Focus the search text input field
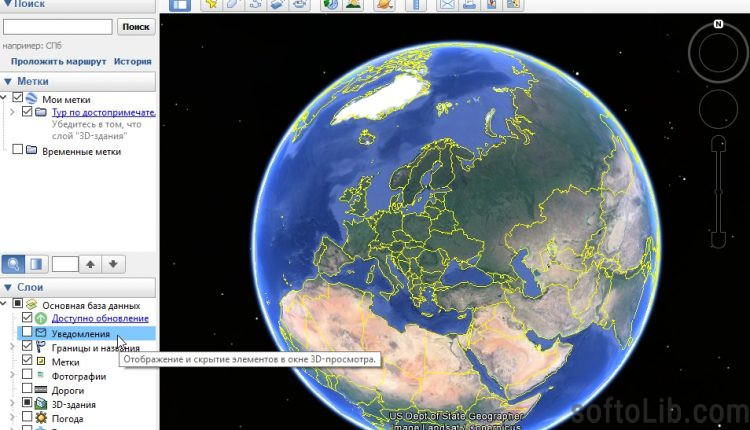 coord(58,27)
